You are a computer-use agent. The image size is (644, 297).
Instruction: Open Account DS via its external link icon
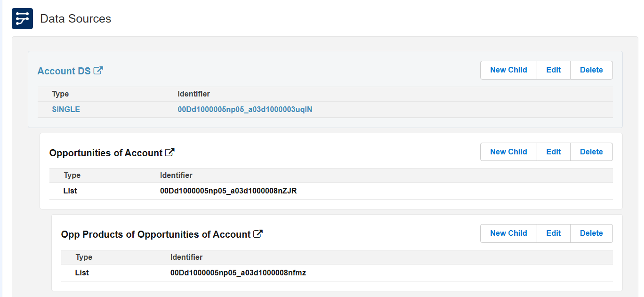click(x=98, y=70)
